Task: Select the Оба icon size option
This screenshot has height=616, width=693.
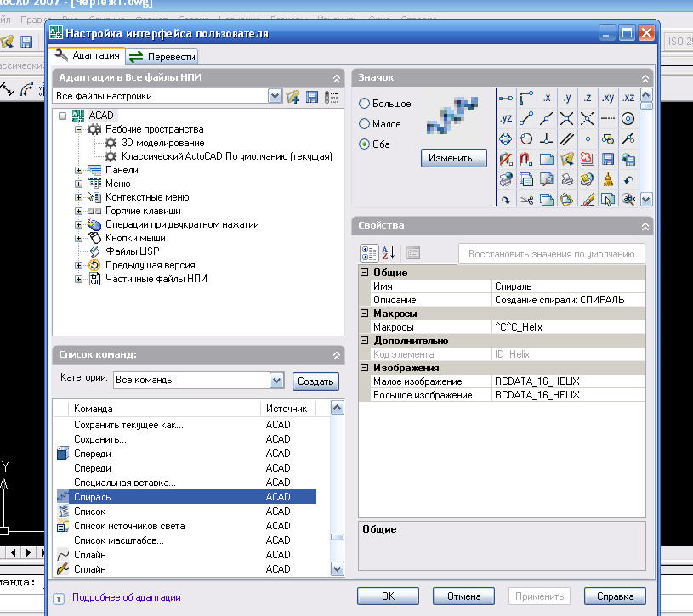Action: (x=364, y=144)
